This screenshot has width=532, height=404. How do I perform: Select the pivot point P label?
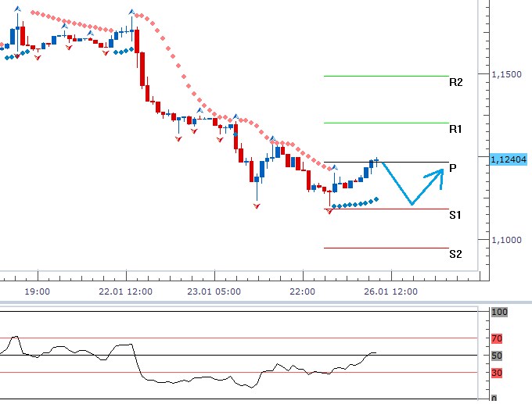(x=453, y=168)
